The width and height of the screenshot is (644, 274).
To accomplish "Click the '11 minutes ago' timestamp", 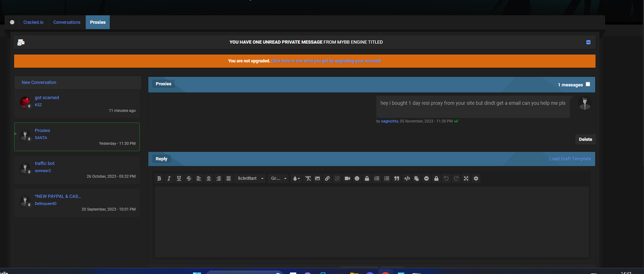I will coord(122,111).
